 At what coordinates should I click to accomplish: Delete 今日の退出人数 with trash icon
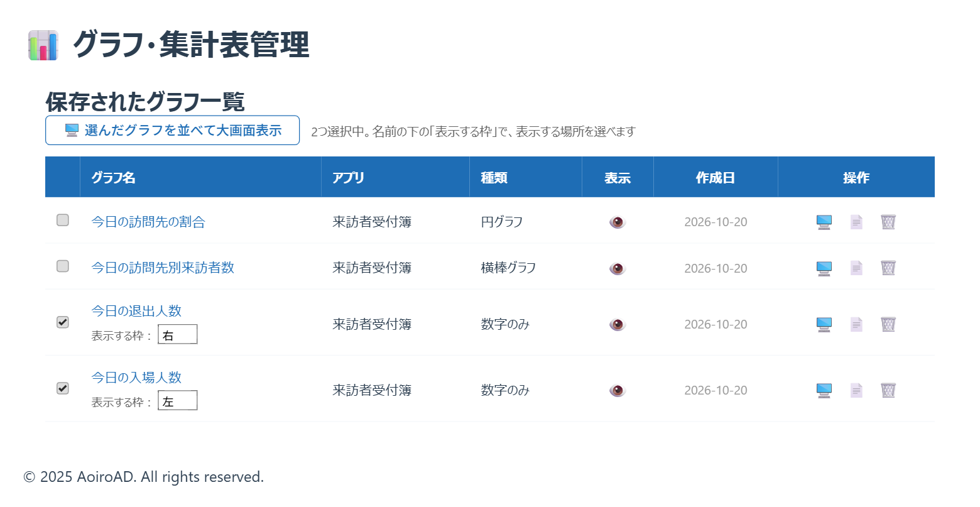click(888, 324)
